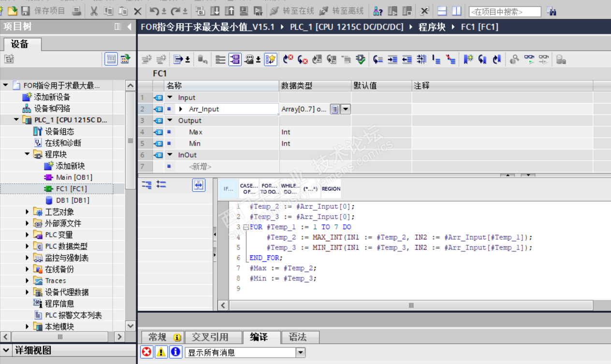Screen dimensions: 611x364
Task: Click the search in project input field
Action: 505,11
